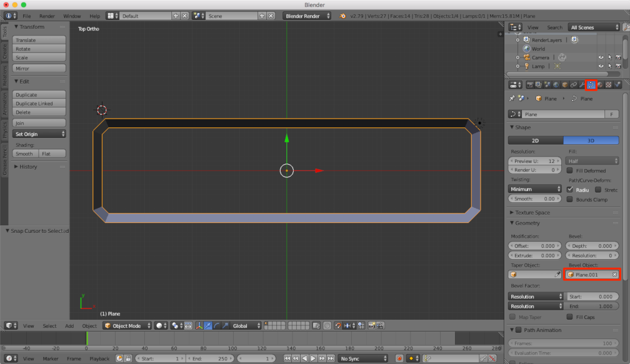Pin the properties context
The width and height of the screenshot is (630, 364).
[512, 98]
